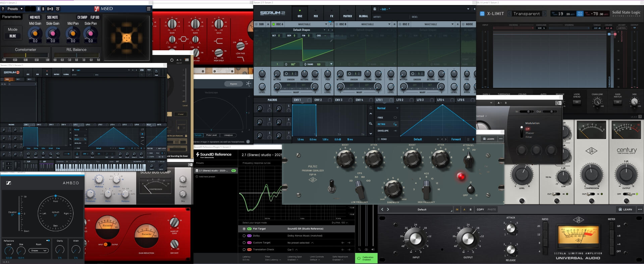Enable the SUB oscillator in Serum 2
Screen dimensions: 644x264
click(x=256, y=24)
